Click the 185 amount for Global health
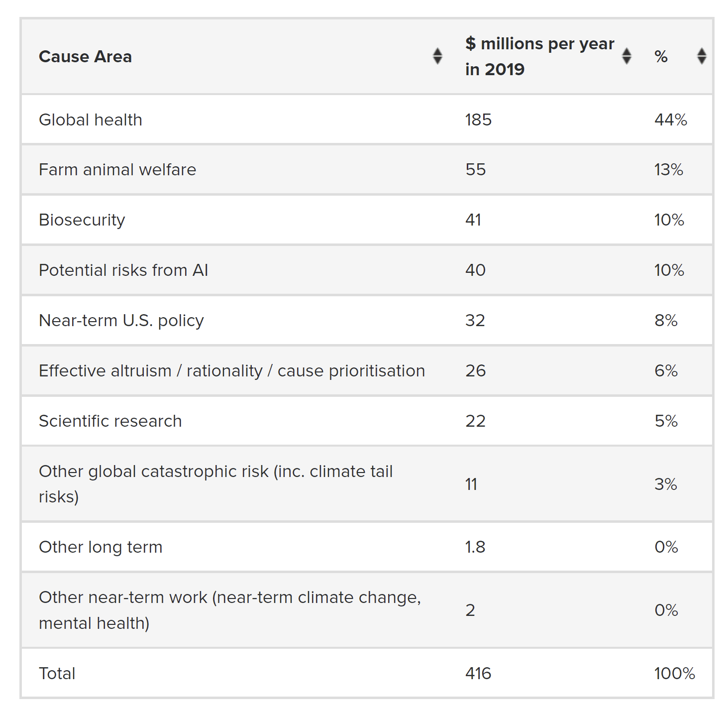 [478, 119]
